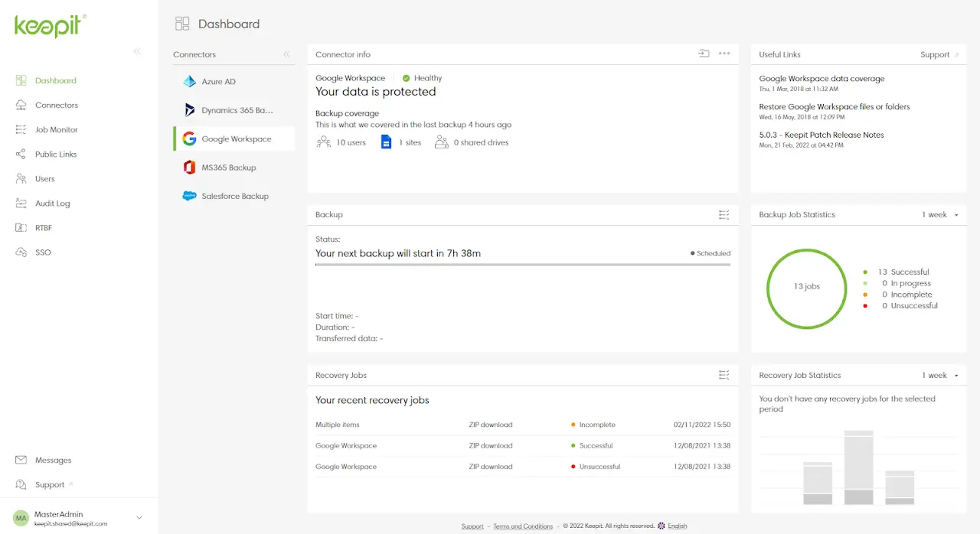The height and width of the screenshot is (534, 980).
Task: Click the Keepit logo
Action: point(51,25)
